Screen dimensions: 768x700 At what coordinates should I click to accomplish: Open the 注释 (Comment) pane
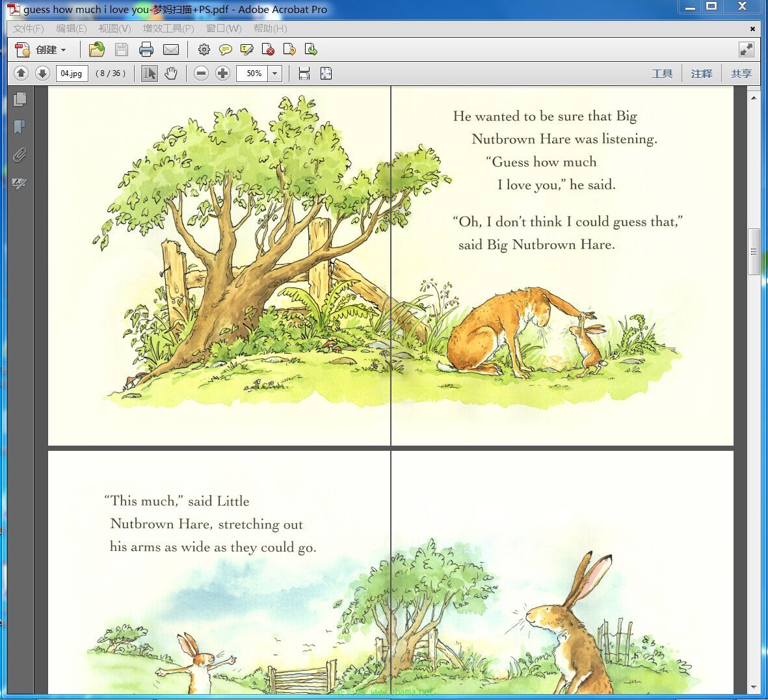pyautogui.click(x=702, y=74)
